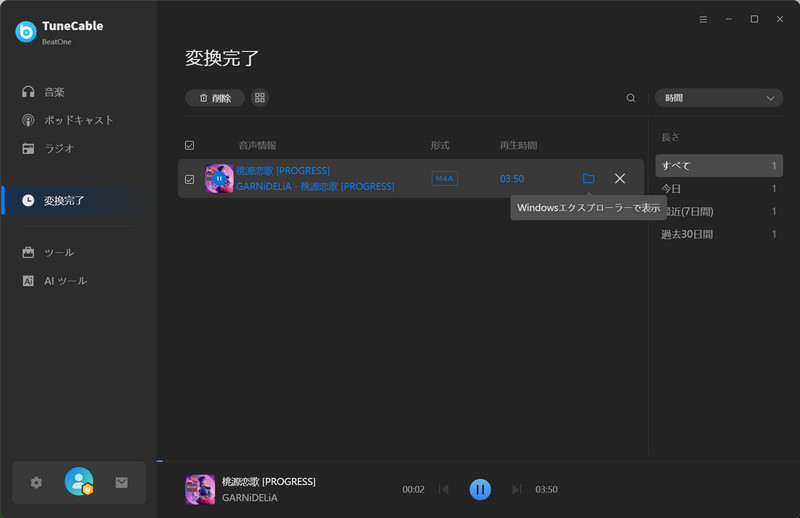Toggle the select-all checkbox in header
Screen dimensions: 800x518
[189, 145]
